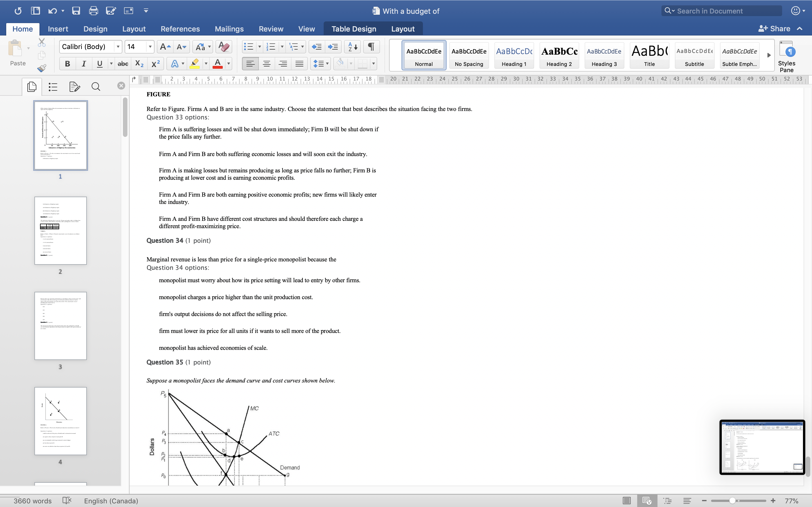The image size is (812, 507).
Task: Toggle Italic formatting
Action: [83, 63]
